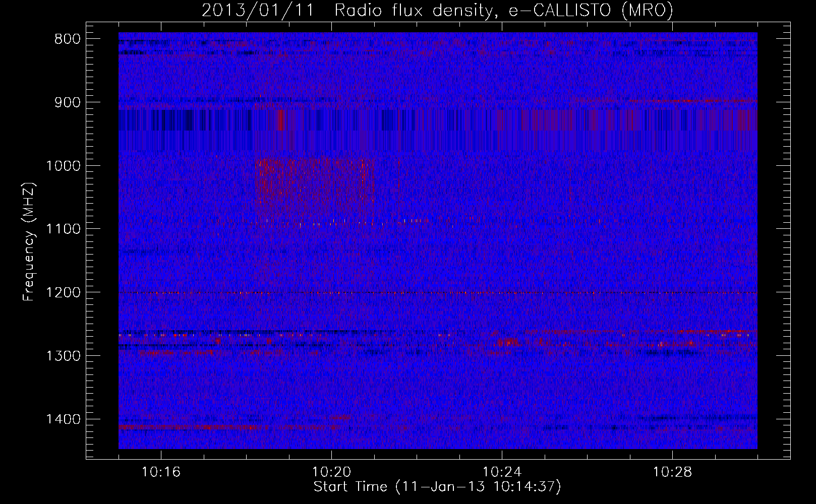
Task: Click the plot title '2013/01/11 Radio flux density'
Action: click(346, 10)
